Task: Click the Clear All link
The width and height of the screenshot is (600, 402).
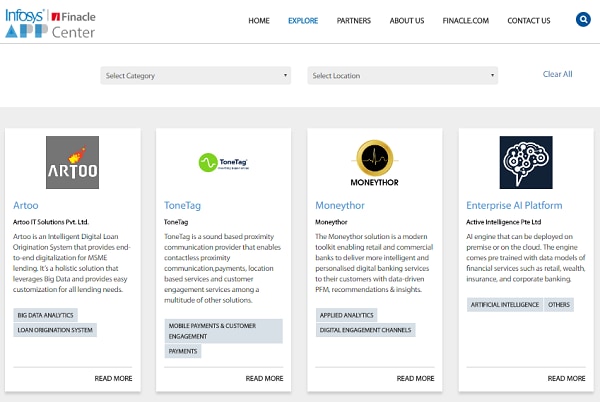Action: point(558,74)
